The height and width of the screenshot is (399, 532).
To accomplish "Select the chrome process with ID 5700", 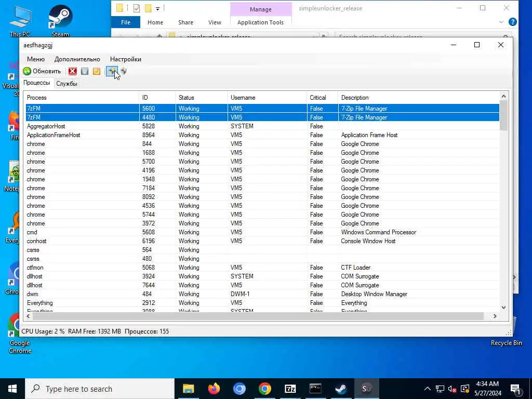I will coord(262,162).
